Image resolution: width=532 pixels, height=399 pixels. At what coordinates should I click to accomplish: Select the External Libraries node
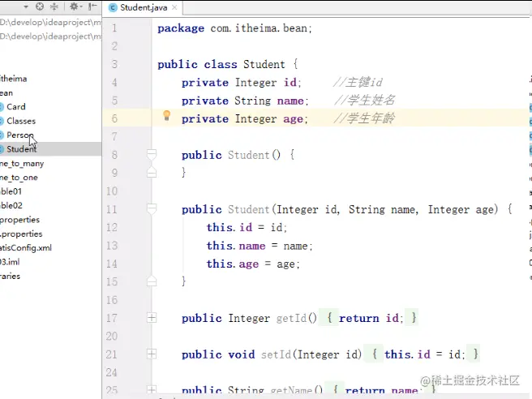[x=11, y=277]
